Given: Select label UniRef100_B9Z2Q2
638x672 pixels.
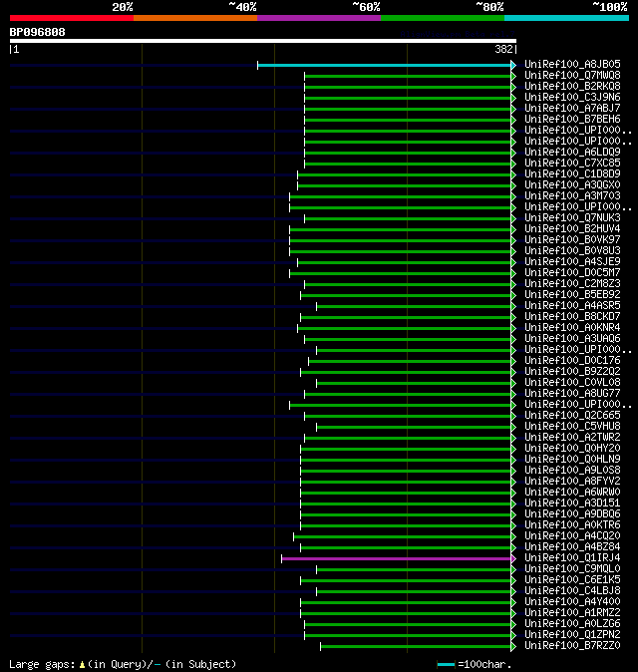Looking at the screenshot, I should click(x=572, y=372).
